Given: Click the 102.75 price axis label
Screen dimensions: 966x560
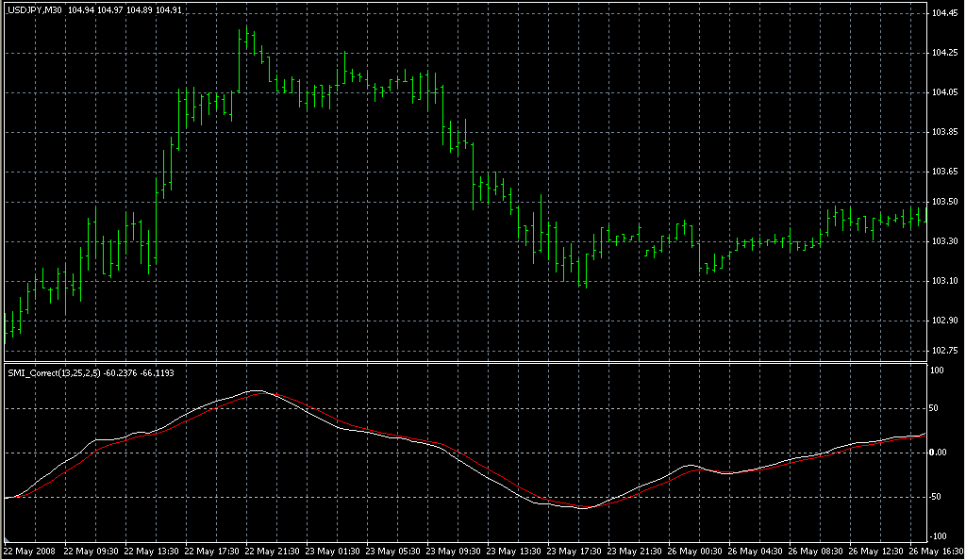Looking at the screenshot, I should point(945,351).
